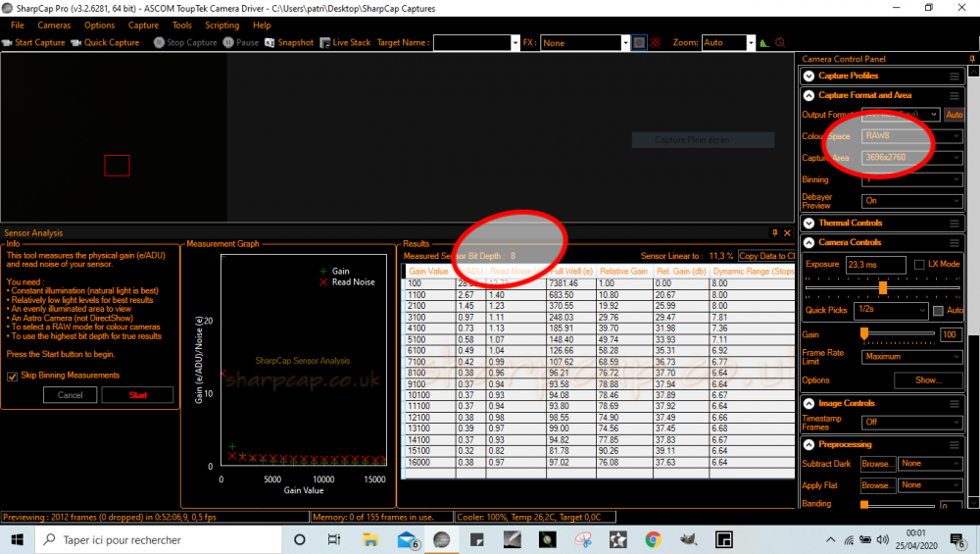Image resolution: width=980 pixels, height=554 pixels.
Task: Toggle the Auto checkbox beside Quick Picks
Action: point(938,311)
